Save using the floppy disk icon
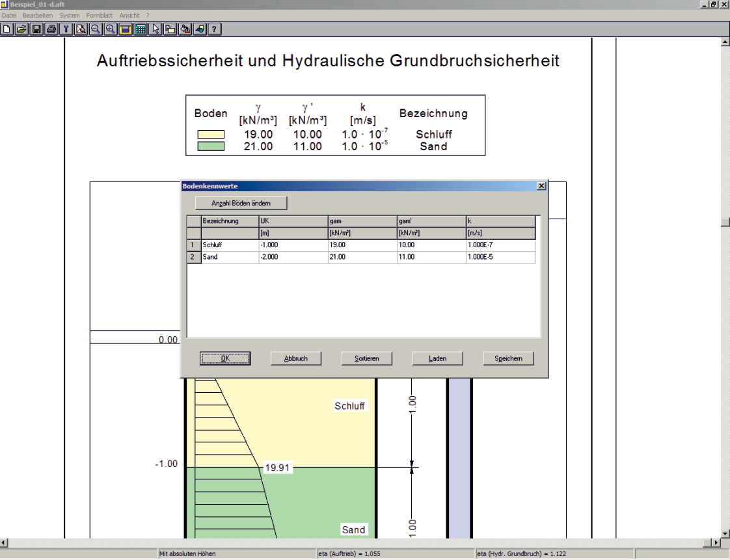The image size is (730, 560). 36,29
